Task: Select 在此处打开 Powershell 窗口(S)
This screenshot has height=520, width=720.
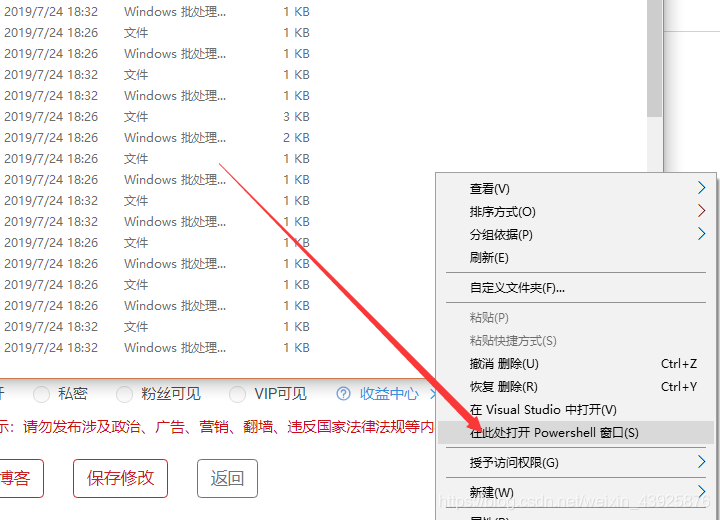Action: pyautogui.click(x=575, y=433)
